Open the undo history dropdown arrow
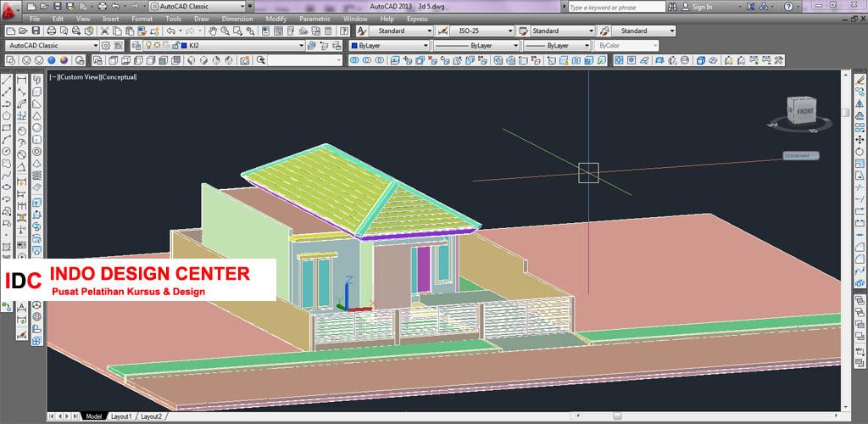 [180, 31]
